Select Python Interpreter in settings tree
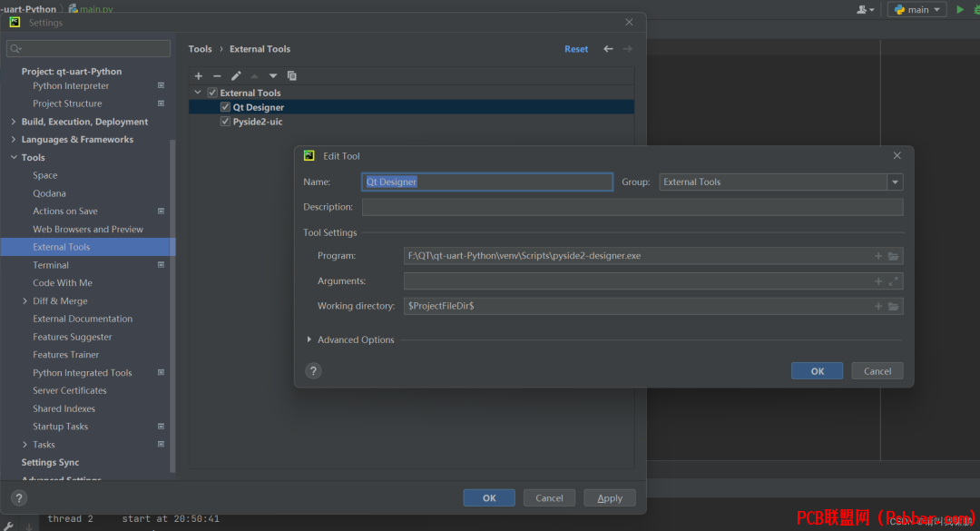The height and width of the screenshot is (531, 980). click(71, 85)
